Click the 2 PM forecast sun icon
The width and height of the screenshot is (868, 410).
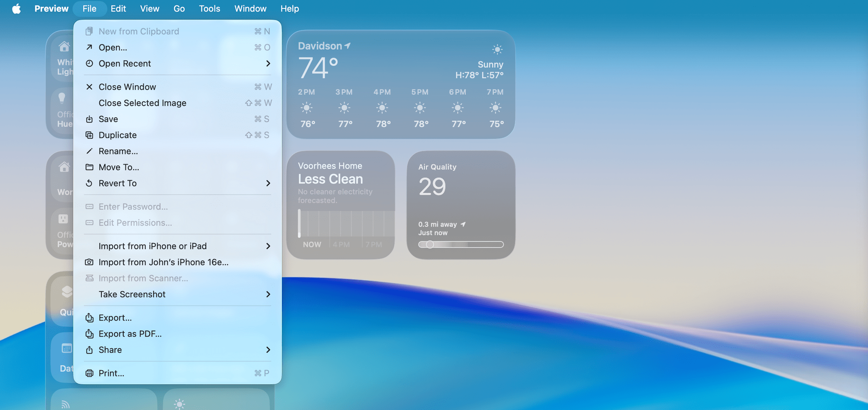(x=307, y=108)
